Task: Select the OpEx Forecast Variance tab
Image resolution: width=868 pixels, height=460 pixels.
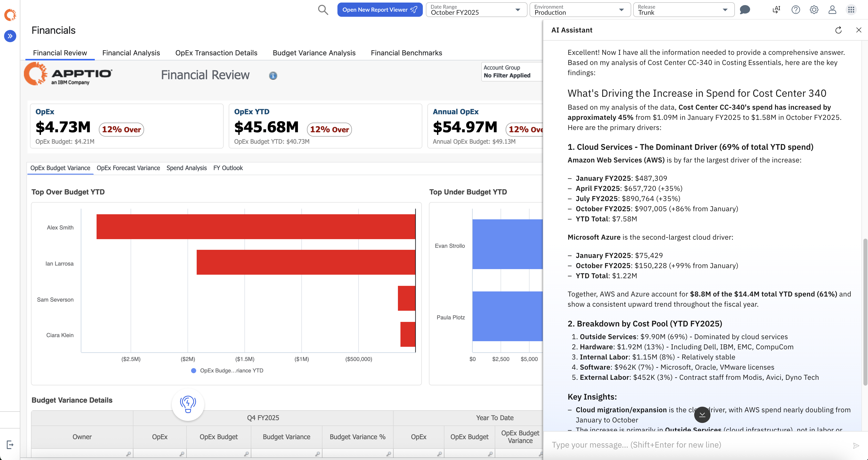Action: coord(128,168)
